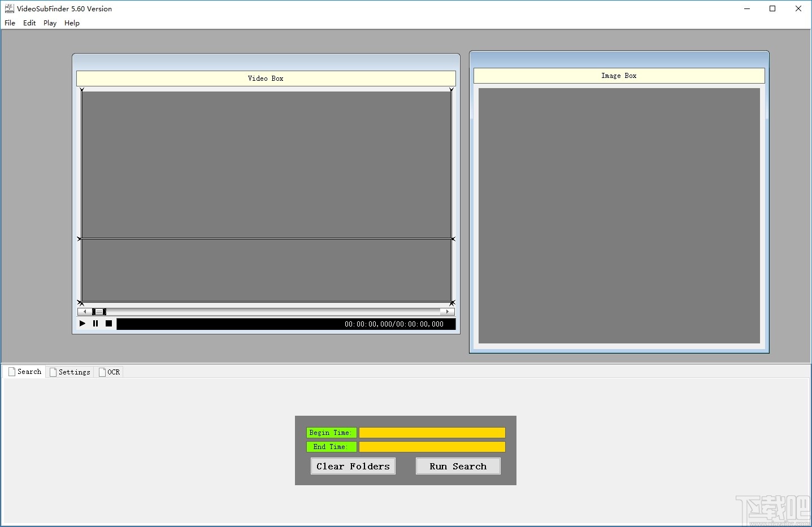Click the VideoSubFinder app icon in title bar
Image resolution: width=812 pixels, height=527 pixels.
point(9,8)
